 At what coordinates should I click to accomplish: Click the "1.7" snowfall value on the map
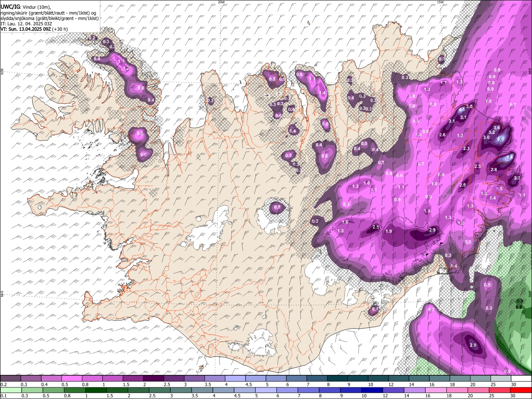[443, 83]
